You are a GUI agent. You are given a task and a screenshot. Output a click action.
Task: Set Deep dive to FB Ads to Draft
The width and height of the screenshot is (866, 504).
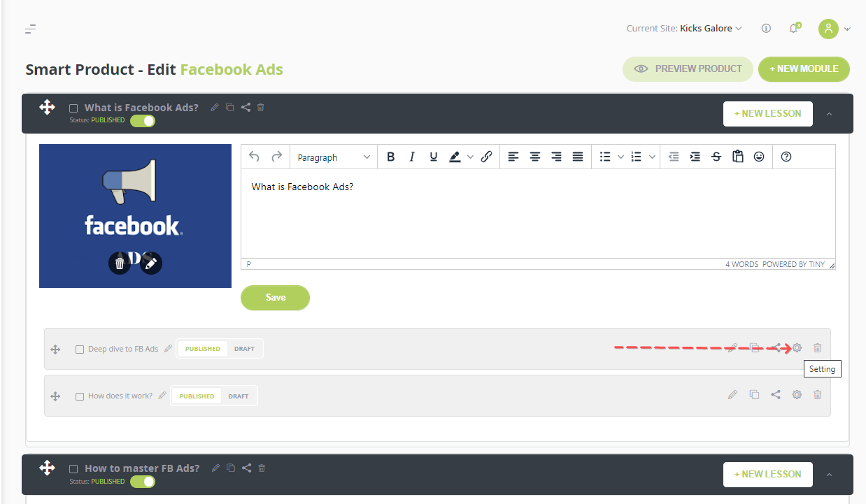click(244, 349)
